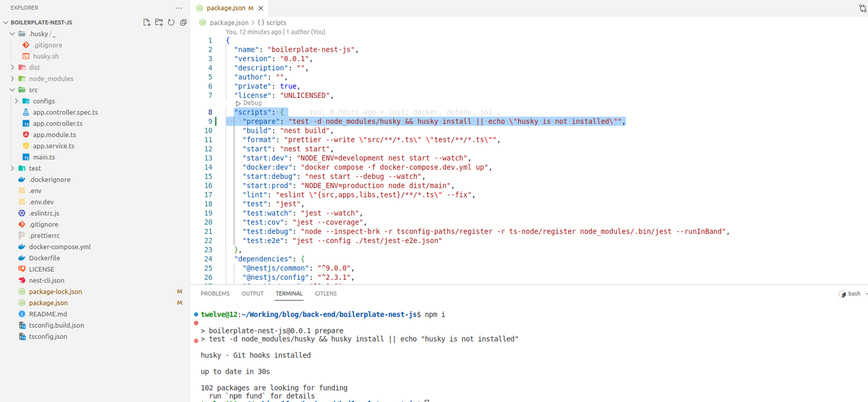Switch to the Output panel tab
868x402 pixels.
click(253, 294)
